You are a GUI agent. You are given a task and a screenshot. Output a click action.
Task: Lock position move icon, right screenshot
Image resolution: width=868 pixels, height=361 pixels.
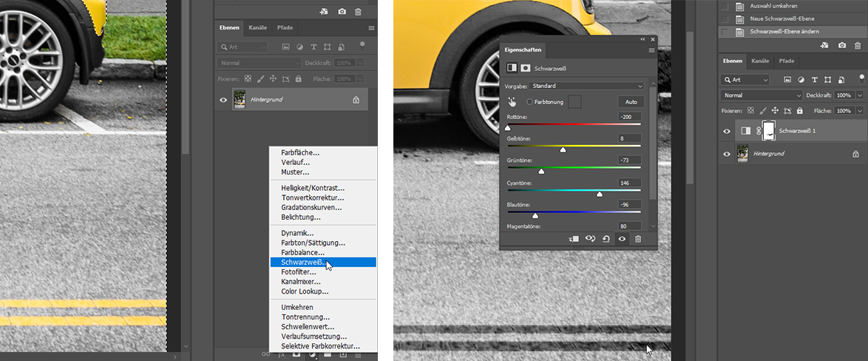point(775,111)
